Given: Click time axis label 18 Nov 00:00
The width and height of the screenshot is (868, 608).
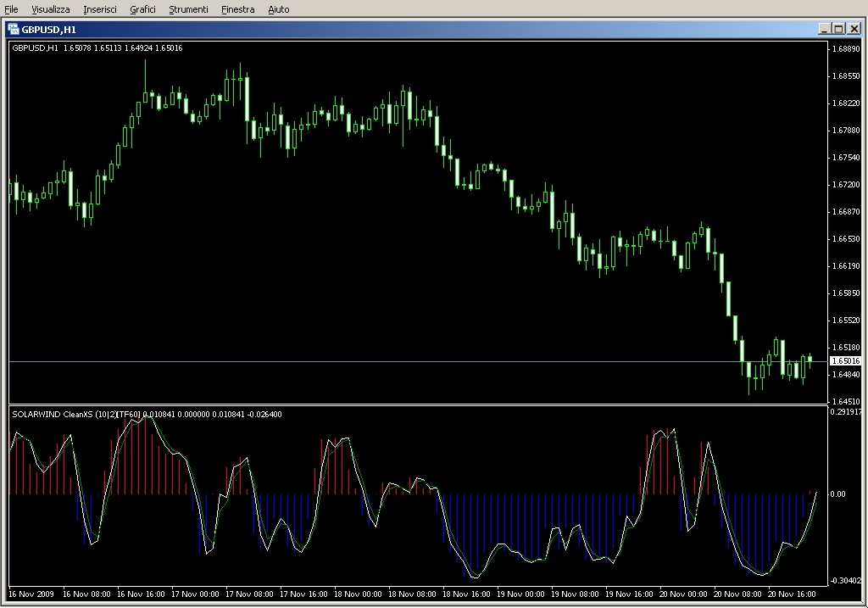Looking at the screenshot, I should (x=358, y=594).
